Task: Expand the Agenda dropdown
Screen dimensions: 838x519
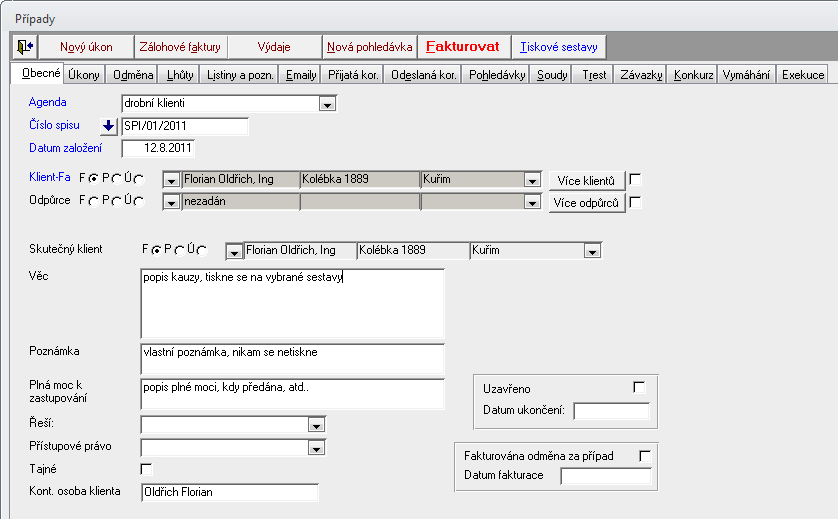Action: [x=327, y=104]
